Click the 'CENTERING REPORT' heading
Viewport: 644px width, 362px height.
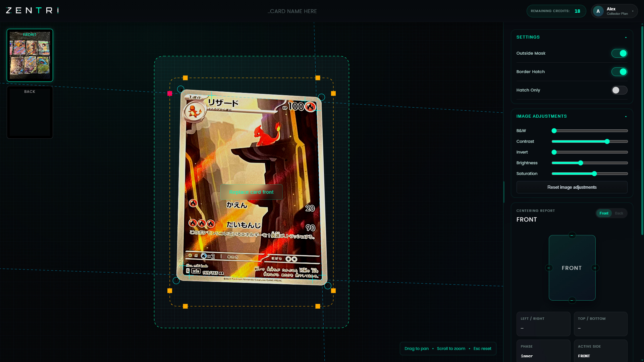click(x=536, y=211)
